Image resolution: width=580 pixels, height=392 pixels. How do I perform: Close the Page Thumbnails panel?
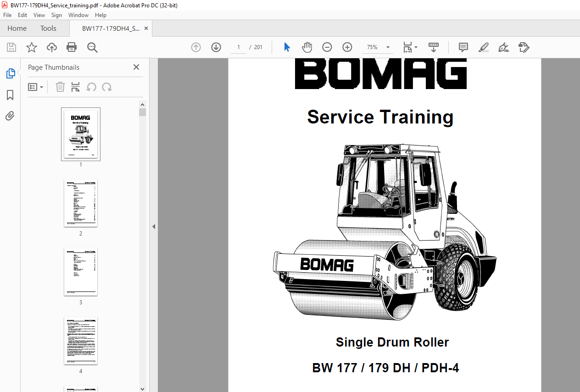point(136,67)
